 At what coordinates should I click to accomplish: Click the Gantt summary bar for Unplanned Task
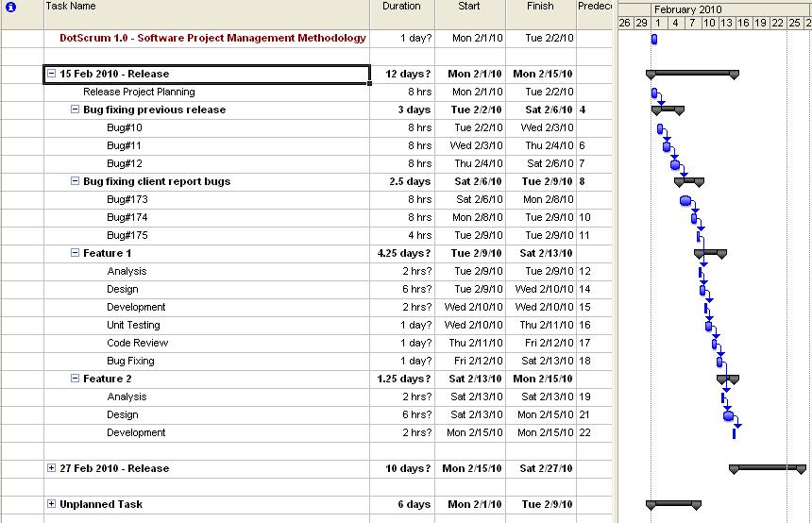pyautogui.click(x=674, y=504)
